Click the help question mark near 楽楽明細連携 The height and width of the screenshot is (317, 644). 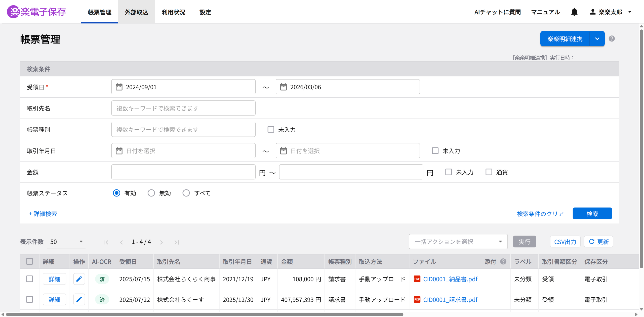(612, 38)
